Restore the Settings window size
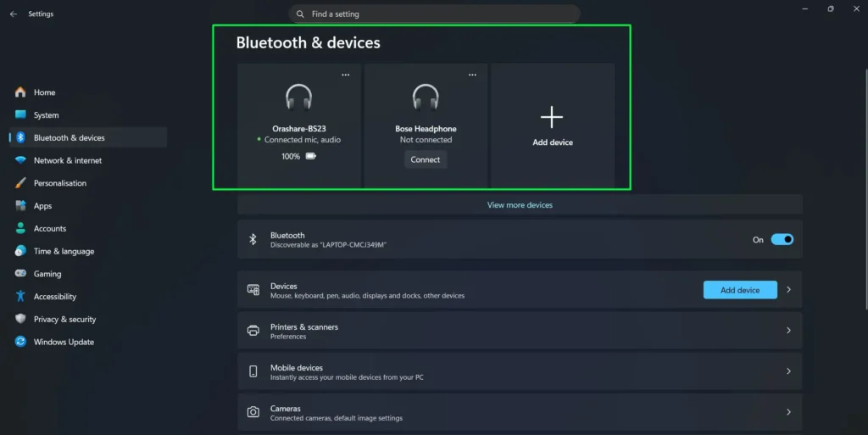 click(x=831, y=8)
